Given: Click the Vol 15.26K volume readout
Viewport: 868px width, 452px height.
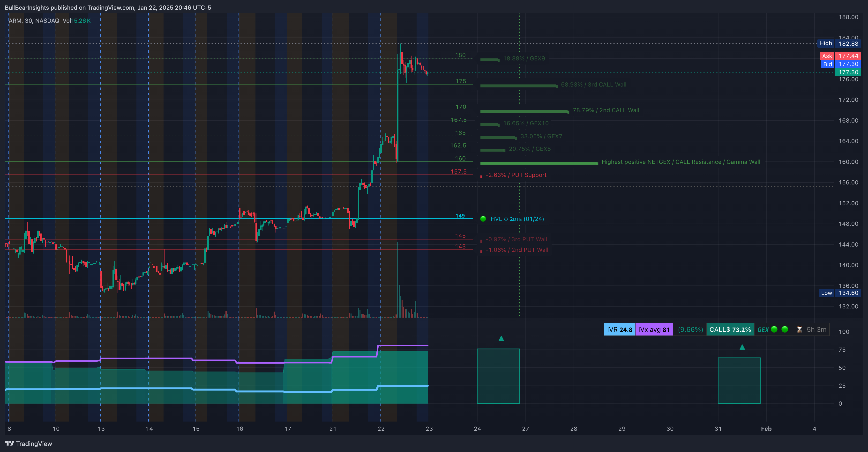Looking at the screenshot, I should pyautogui.click(x=76, y=21).
